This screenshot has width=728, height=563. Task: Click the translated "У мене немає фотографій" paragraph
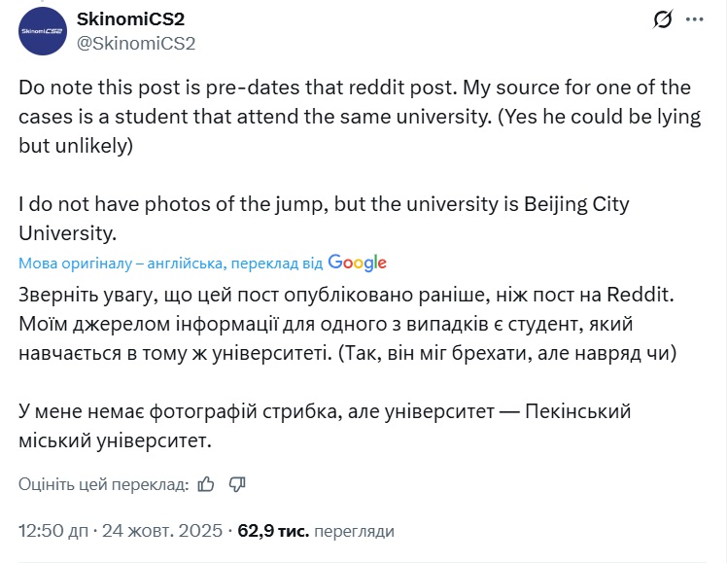325,425
